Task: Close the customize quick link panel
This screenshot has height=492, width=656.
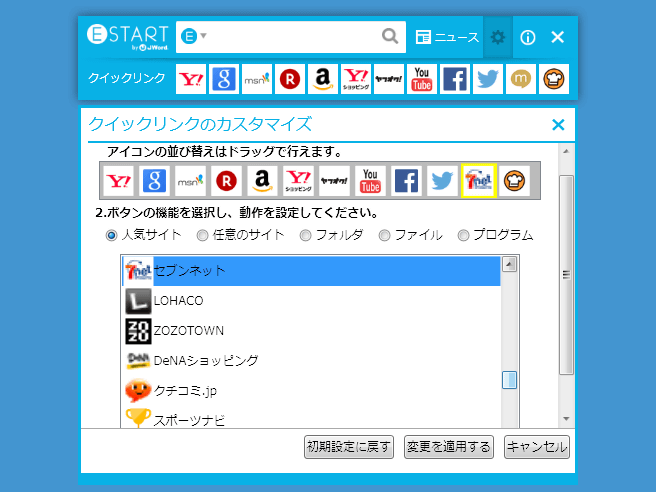Action: point(558,125)
